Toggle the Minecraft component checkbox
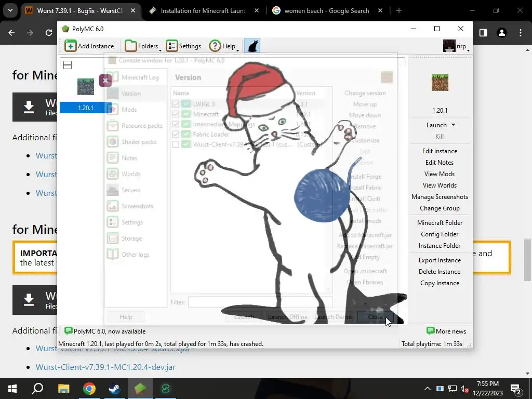The height and width of the screenshot is (399, 532). [176, 114]
